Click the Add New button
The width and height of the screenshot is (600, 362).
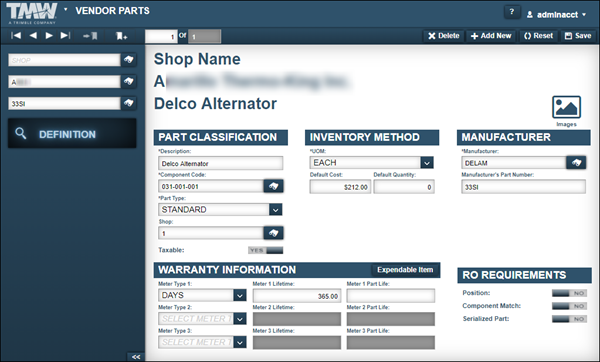tap(491, 36)
